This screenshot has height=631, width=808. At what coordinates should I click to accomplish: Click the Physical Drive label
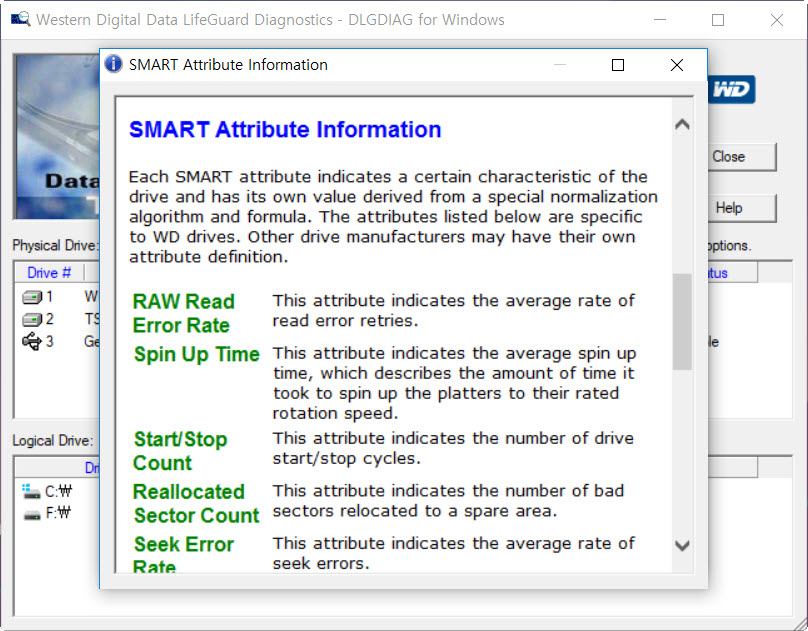pyautogui.click(x=55, y=245)
